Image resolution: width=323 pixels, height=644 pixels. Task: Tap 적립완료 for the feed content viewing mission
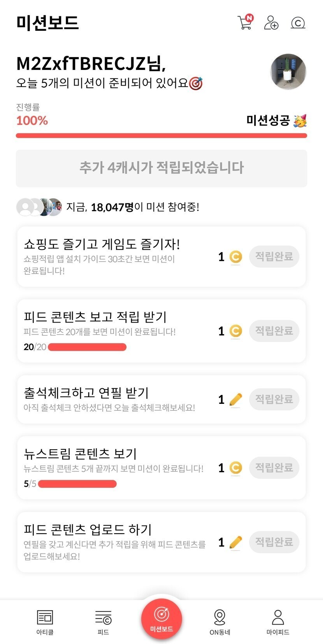[x=274, y=331]
